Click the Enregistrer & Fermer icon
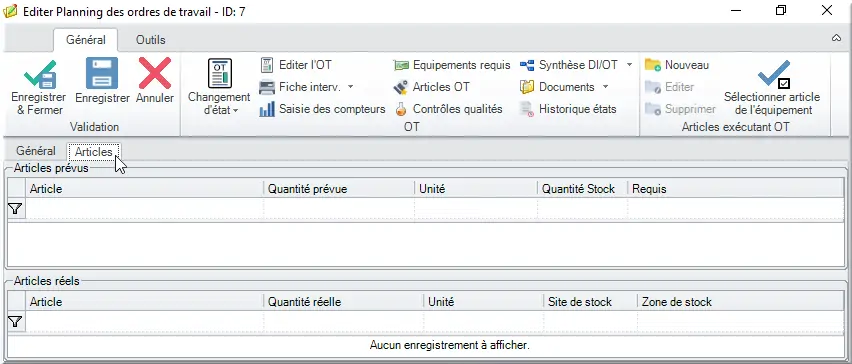Image resolution: width=852 pixels, height=364 pixels. [x=40, y=73]
